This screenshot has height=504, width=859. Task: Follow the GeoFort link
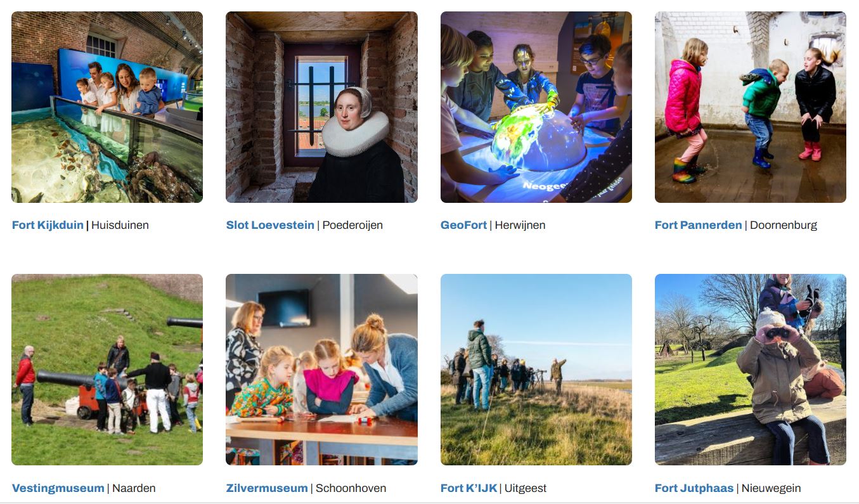(463, 225)
